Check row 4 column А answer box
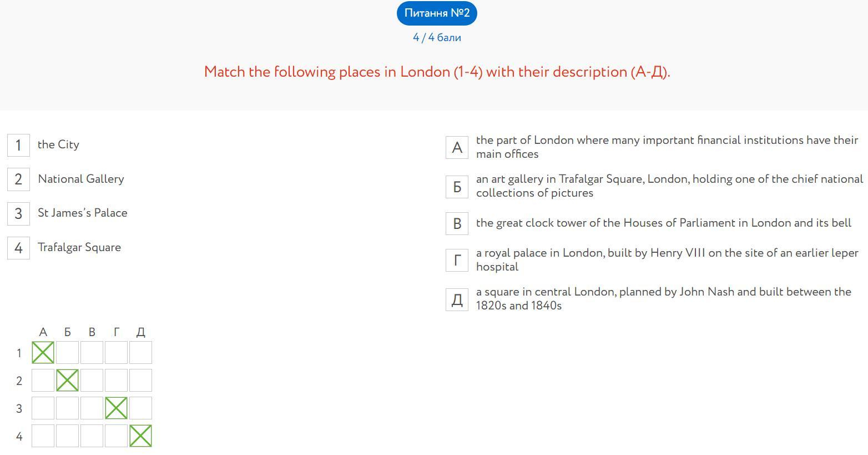868x455 pixels. (43, 436)
